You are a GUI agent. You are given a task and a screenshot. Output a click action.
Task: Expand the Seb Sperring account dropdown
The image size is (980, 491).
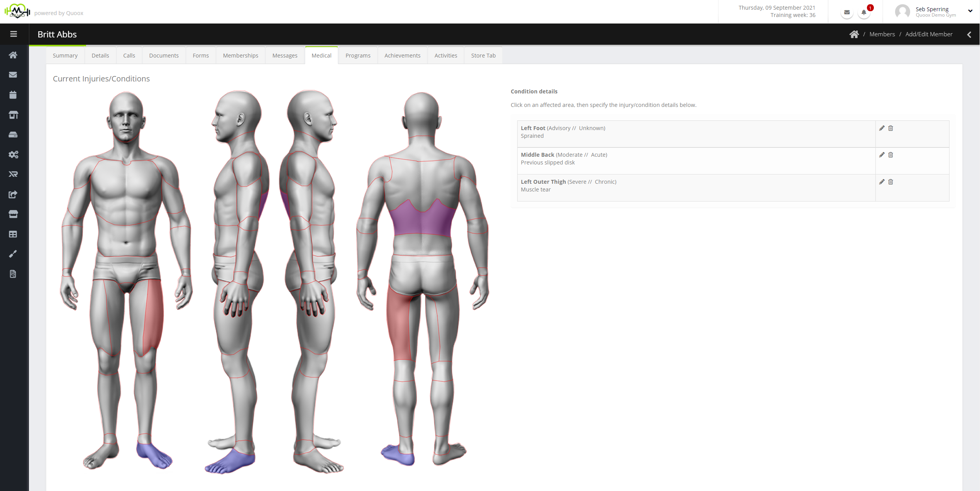point(970,11)
